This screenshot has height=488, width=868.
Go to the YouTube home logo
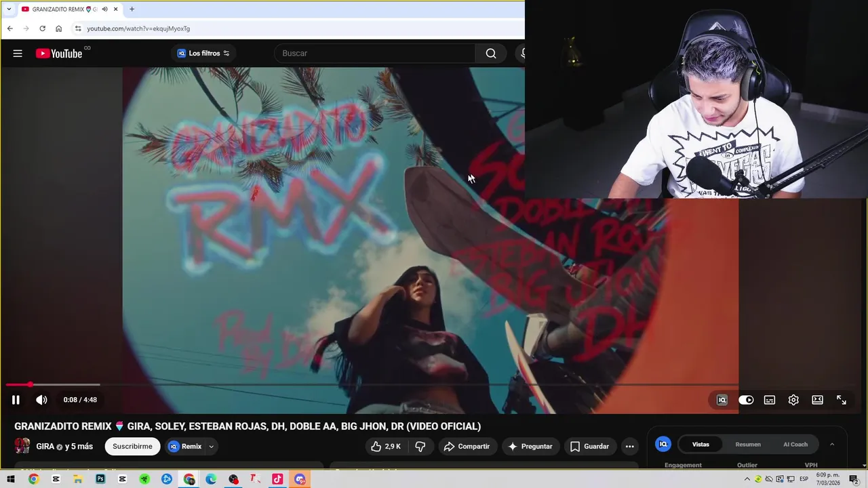pos(59,54)
